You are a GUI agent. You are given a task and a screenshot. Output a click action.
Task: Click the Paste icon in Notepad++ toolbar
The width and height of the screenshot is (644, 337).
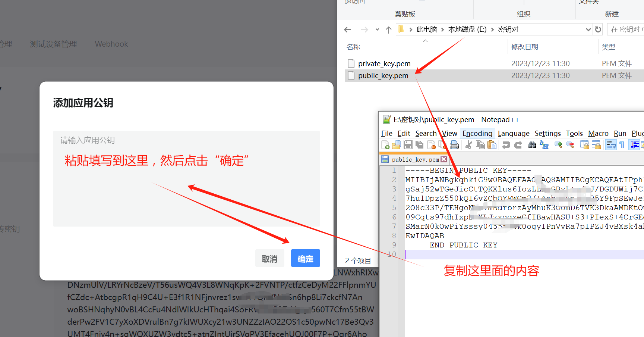coord(492,145)
